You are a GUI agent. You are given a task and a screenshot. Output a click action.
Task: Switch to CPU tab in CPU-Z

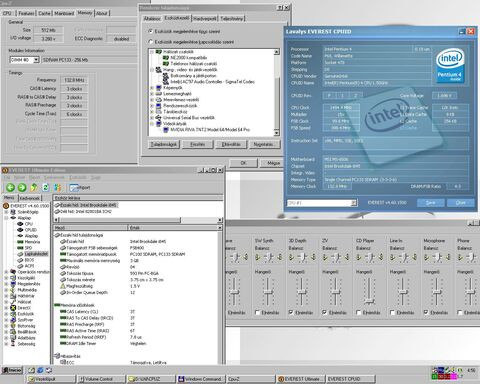coord(7,13)
